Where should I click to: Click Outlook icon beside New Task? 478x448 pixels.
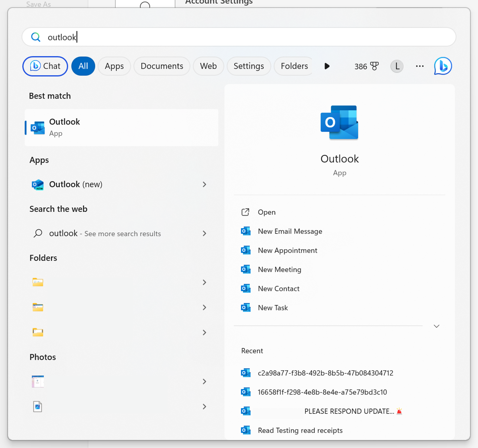pos(246,308)
